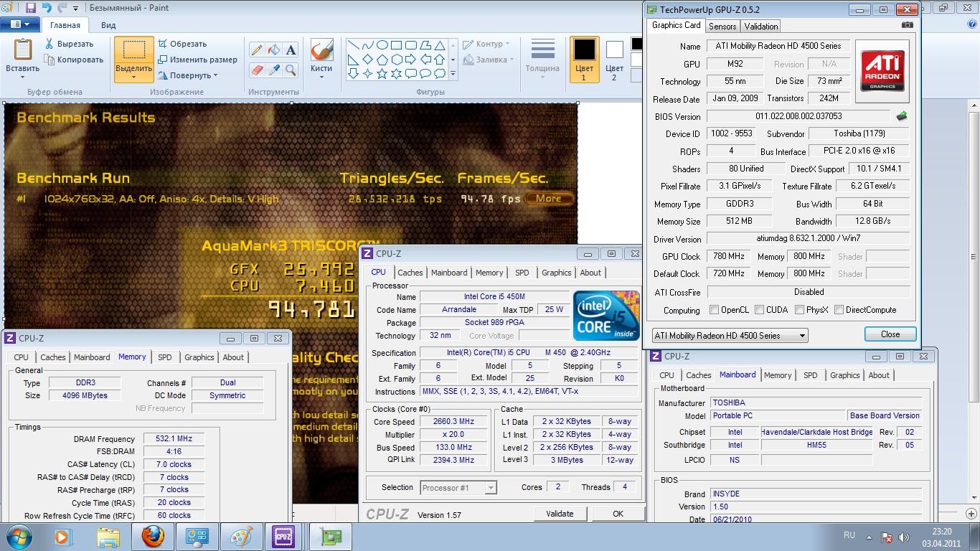Toggle the DirectCompute checkbox in GPU-Z
Image resolution: width=980 pixels, height=551 pixels.
(839, 310)
